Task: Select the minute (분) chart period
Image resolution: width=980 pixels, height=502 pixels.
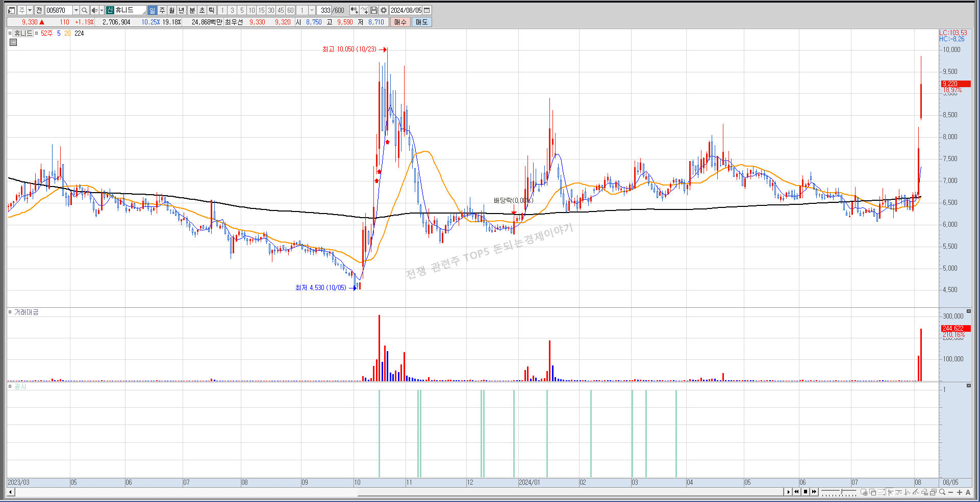Action: click(192, 10)
